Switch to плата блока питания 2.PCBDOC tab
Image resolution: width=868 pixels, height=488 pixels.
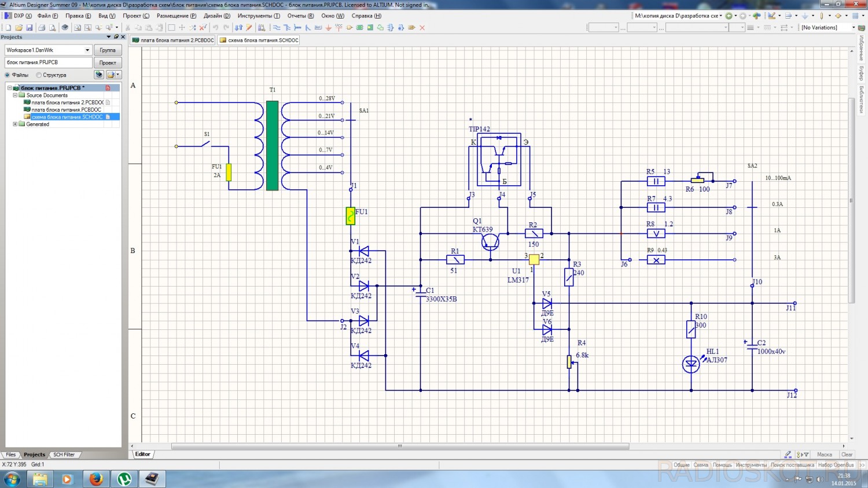(x=172, y=41)
